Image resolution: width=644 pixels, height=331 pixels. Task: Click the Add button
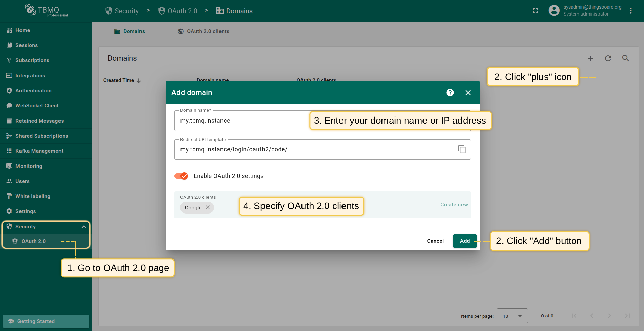[x=465, y=241]
